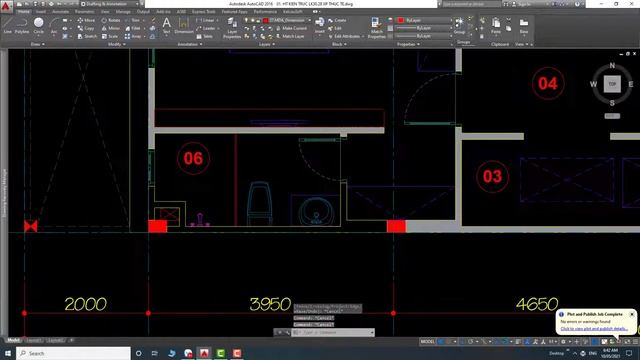This screenshot has width=640, height=360.
Task: Expand the Modify panel
Action: pyautogui.click(x=116, y=44)
